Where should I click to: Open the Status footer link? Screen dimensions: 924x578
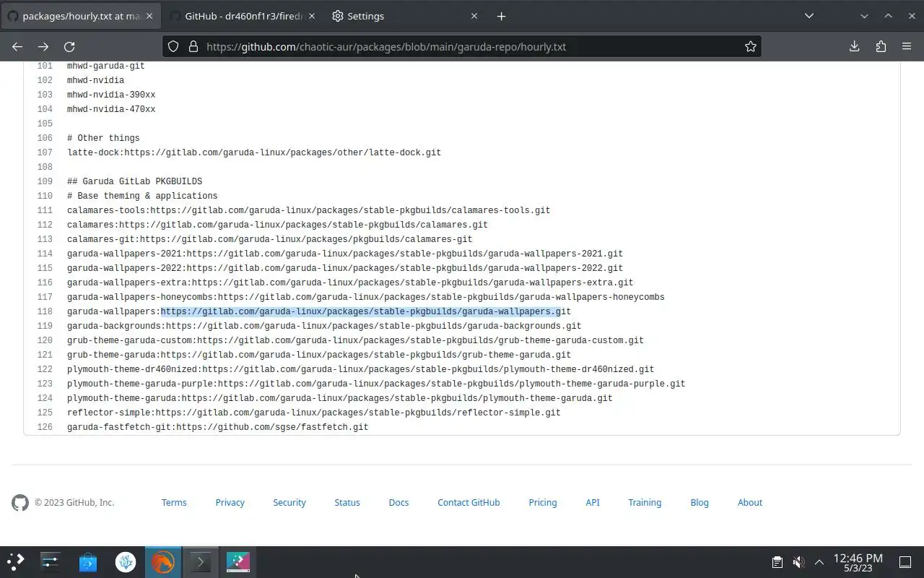(347, 502)
